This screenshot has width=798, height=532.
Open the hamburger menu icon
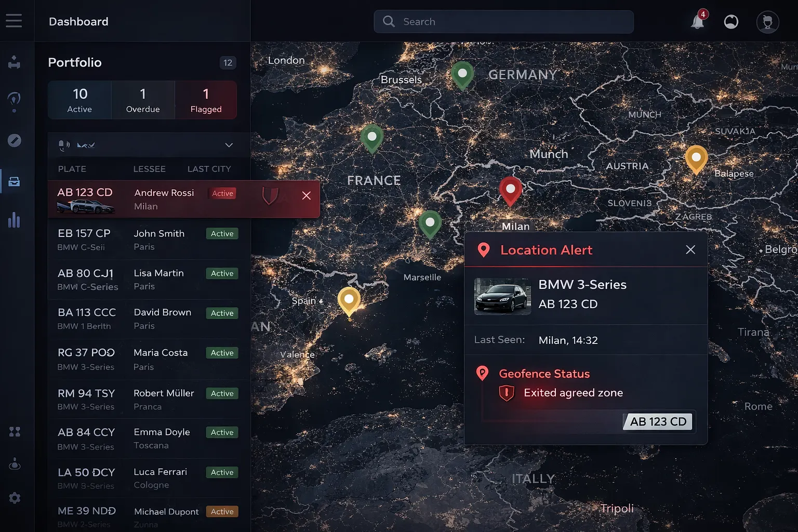pos(14,21)
